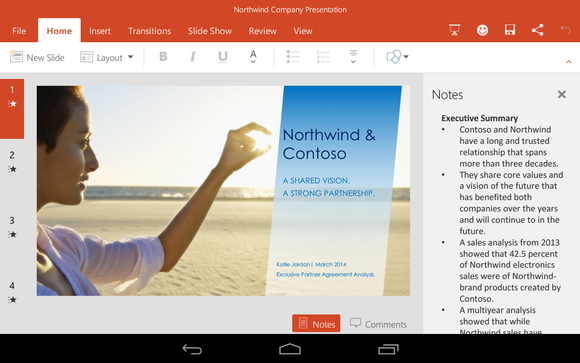Image resolution: width=580 pixels, height=363 pixels.
Task: Tap the share icon
Action: point(537,30)
